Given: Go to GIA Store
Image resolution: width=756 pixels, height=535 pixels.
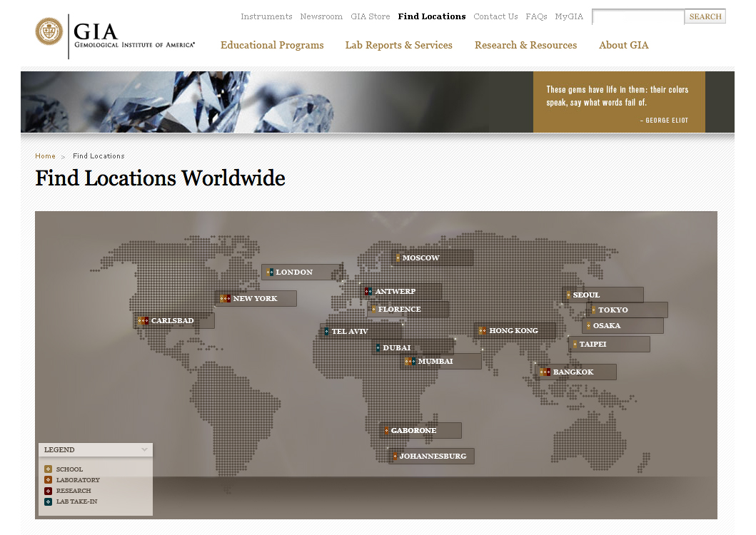Looking at the screenshot, I should [x=371, y=16].
